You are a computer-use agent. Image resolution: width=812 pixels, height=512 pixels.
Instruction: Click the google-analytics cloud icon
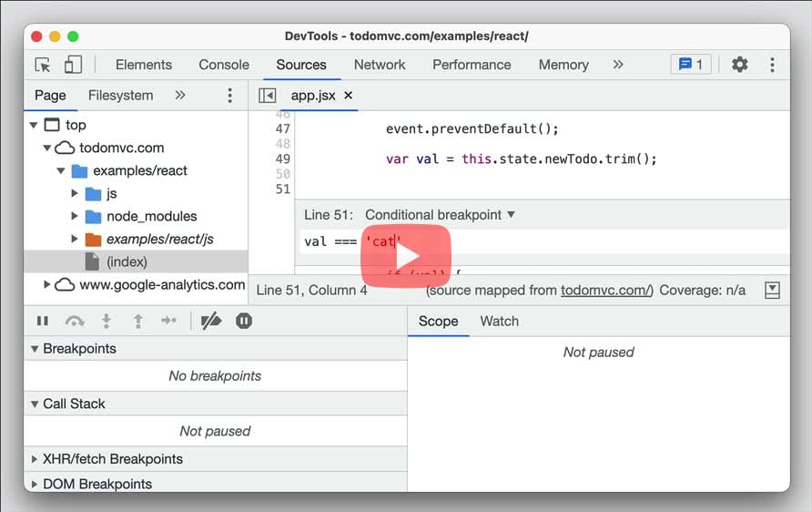[x=65, y=284]
